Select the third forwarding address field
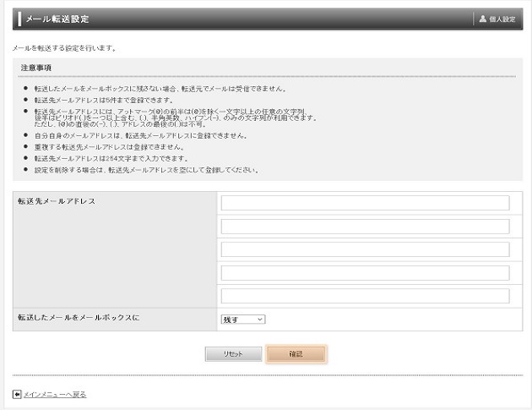Image resolution: width=532 pixels, height=410 pixels. pos(365,249)
